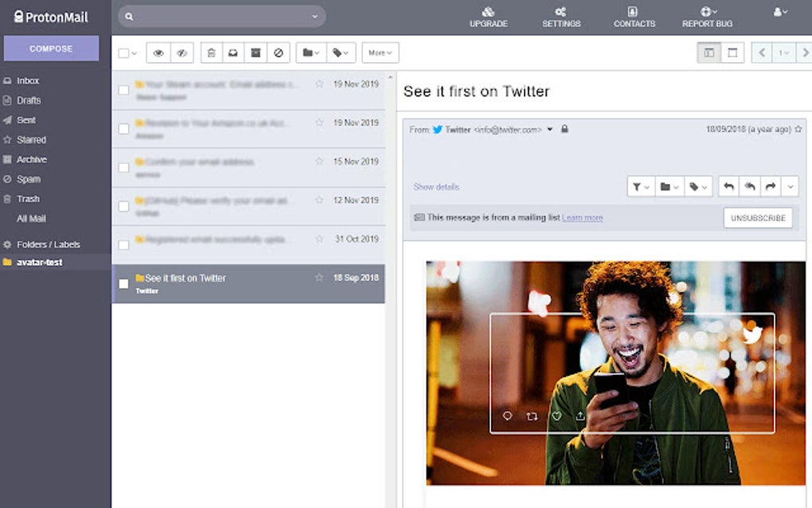Reply to the Twitter email
This screenshot has width=812, height=508.
click(728, 186)
